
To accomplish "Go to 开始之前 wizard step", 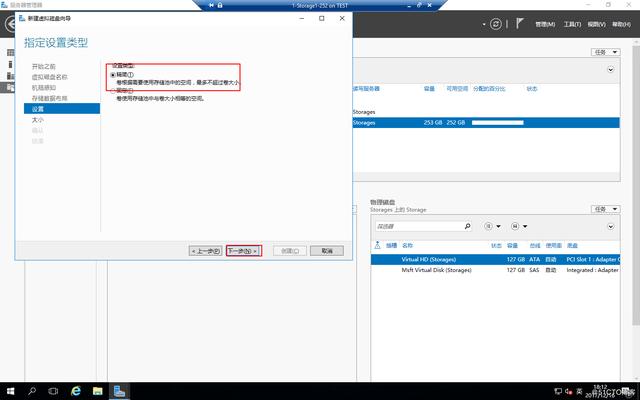I will click(x=44, y=67).
